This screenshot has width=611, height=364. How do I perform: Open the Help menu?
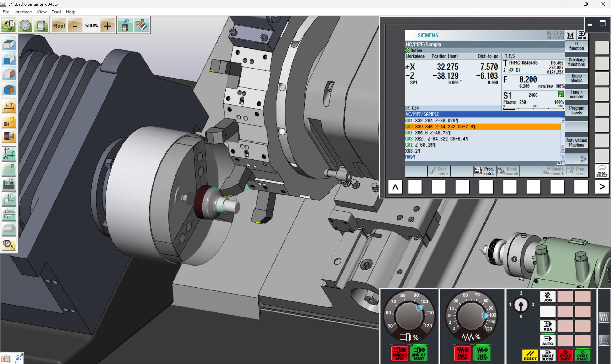(71, 12)
